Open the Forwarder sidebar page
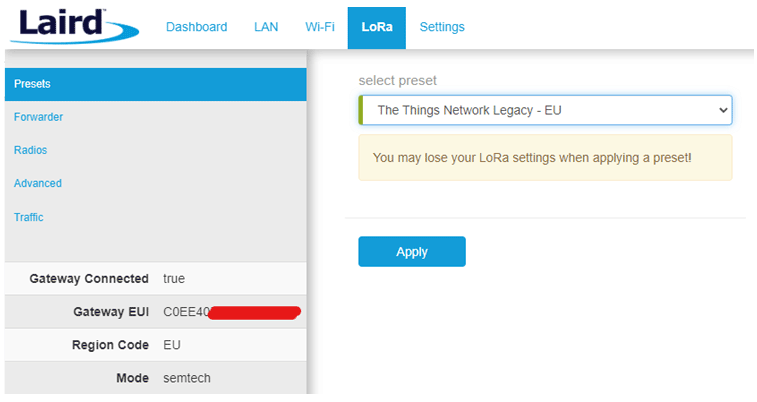Image resolution: width=757 pixels, height=402 pixels. 38,117
